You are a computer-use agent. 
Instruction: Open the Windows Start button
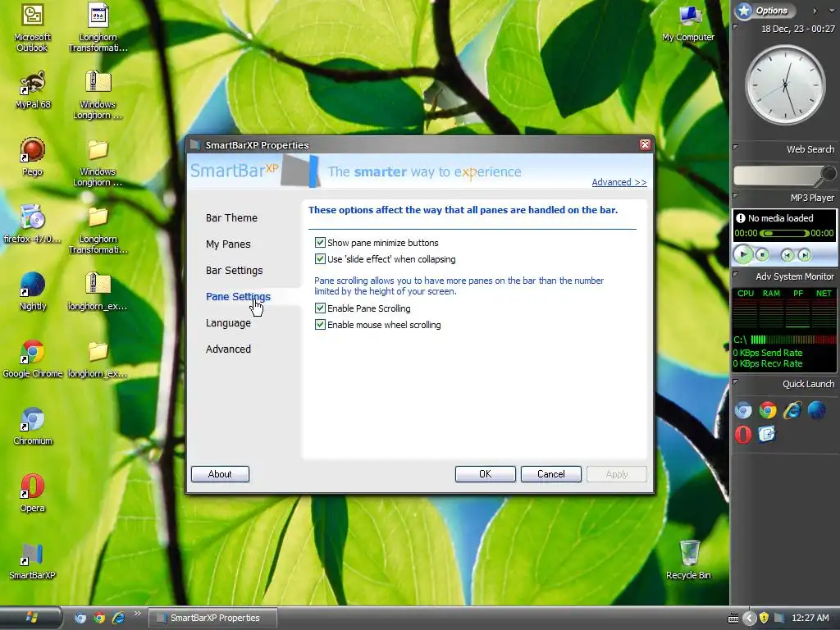point(31,618)
